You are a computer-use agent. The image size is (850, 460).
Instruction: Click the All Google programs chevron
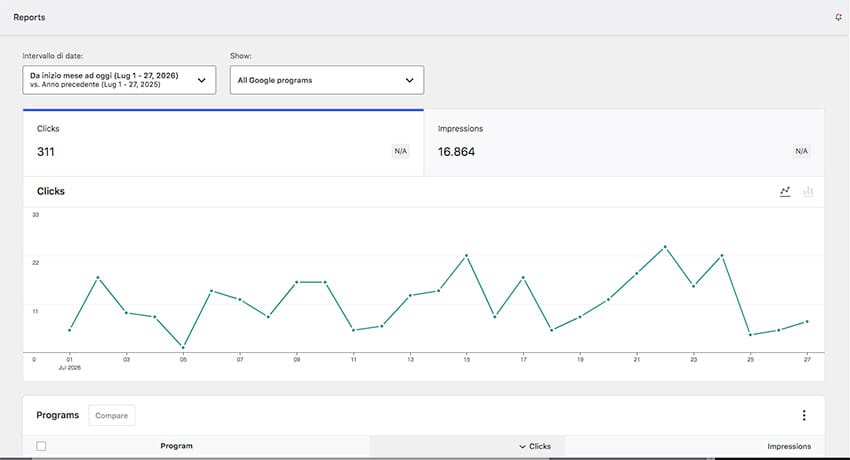[410, 80]
